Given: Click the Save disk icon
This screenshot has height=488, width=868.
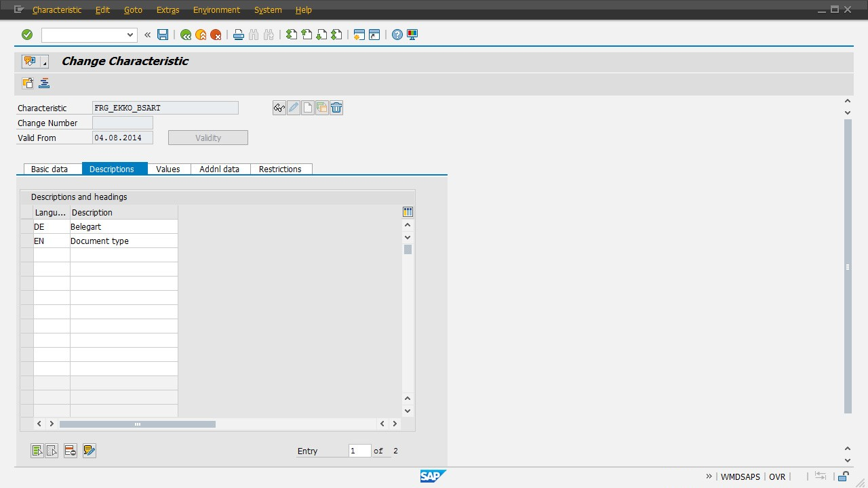Looking at the screenshot, I should [x=163, y=35].
